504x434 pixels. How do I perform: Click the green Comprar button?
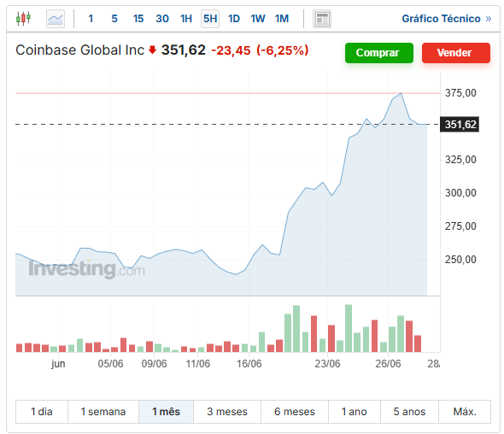[379, 53]
